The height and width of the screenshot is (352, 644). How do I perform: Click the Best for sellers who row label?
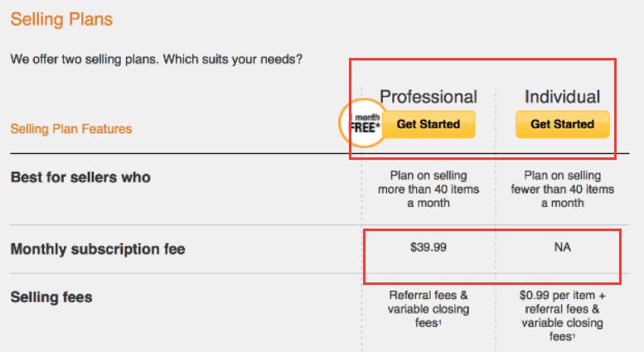[x=80, y=177]
